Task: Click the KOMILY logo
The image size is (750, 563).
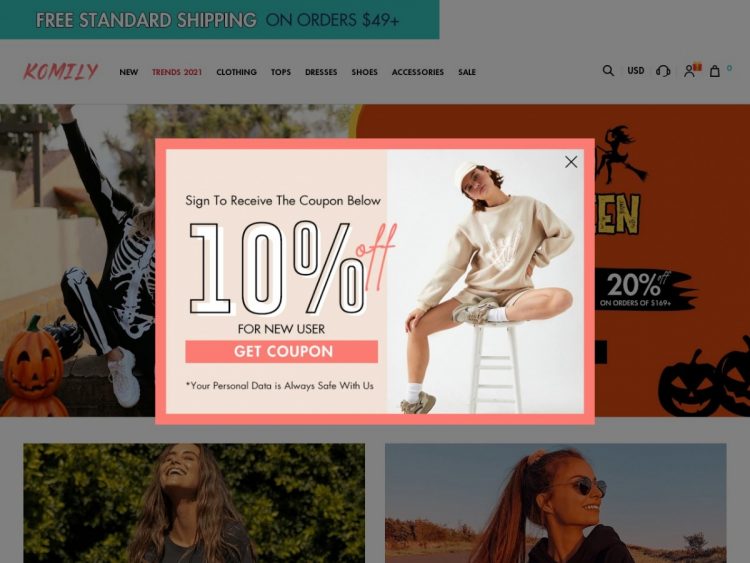Action: coord(60,72)
